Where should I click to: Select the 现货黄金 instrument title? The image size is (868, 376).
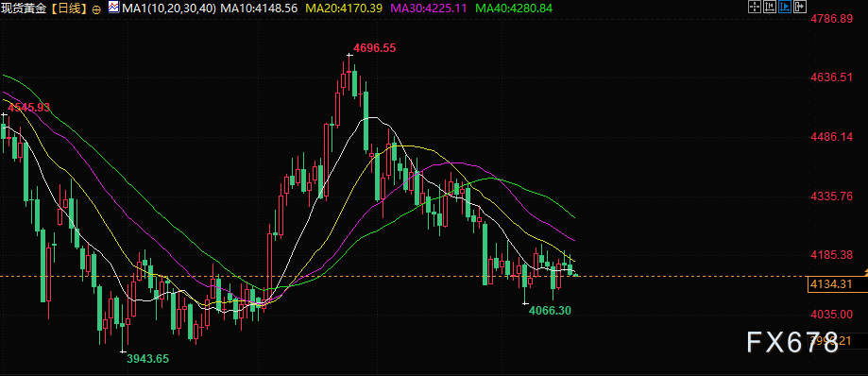tap(23, 9)
